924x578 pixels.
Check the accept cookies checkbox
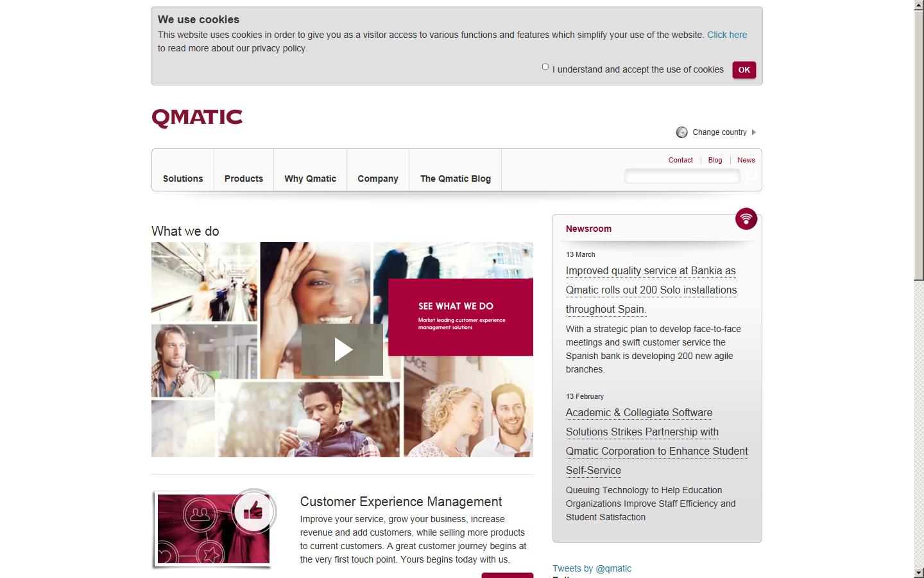[x=545, y=67]
